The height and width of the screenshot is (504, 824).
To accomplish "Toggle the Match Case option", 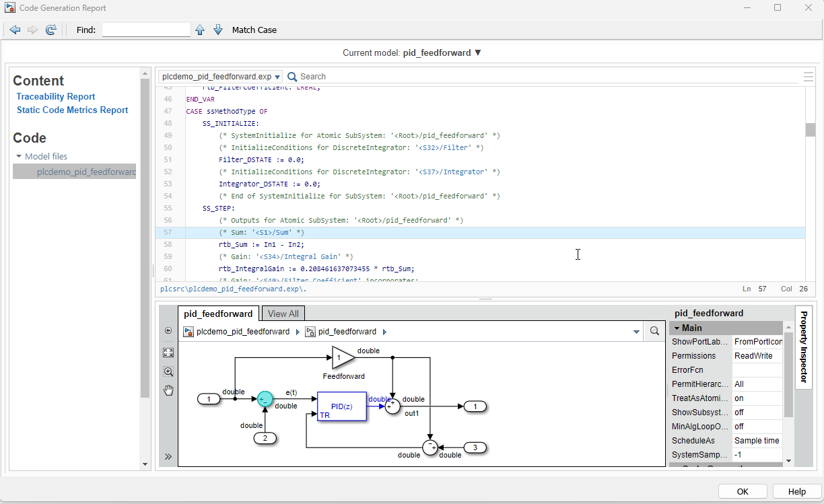I will tap(254, 30).
